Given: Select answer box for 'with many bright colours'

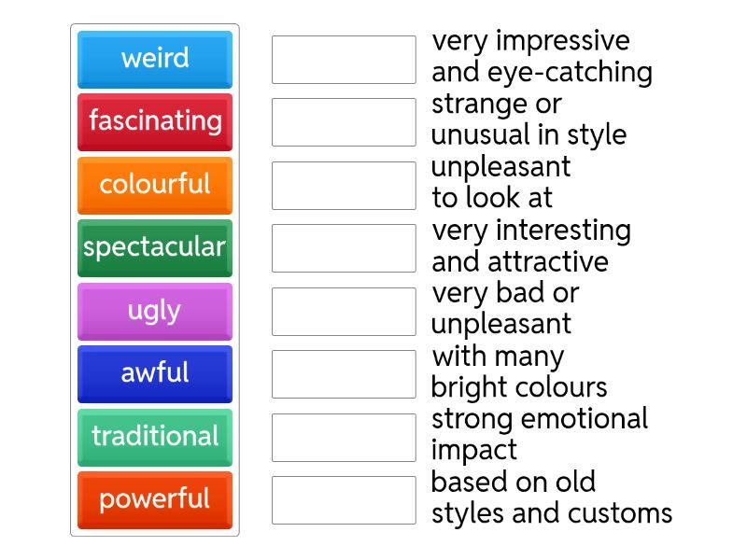Looking at the screenshot, I should coord(344,374).
